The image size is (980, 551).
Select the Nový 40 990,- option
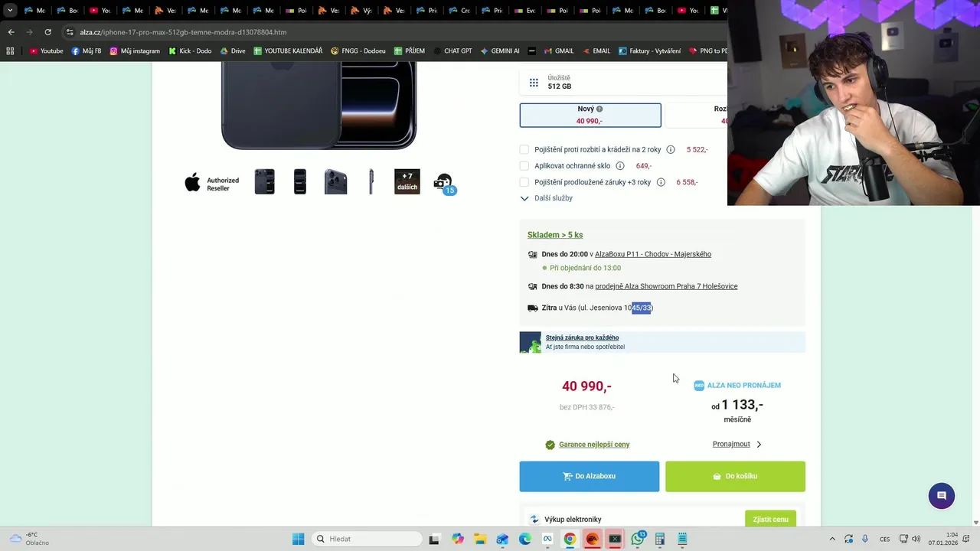(x=590, y=116)
